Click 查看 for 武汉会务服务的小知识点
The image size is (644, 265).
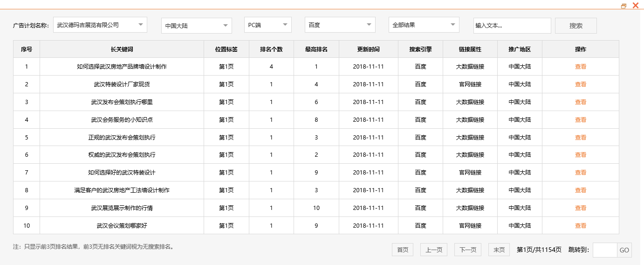(581, 120)
